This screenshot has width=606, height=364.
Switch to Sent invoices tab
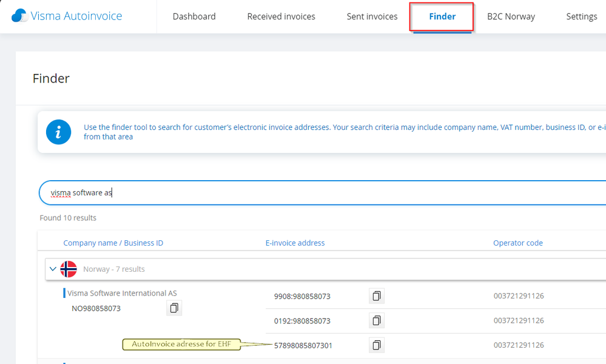click(x=372, y=16)
